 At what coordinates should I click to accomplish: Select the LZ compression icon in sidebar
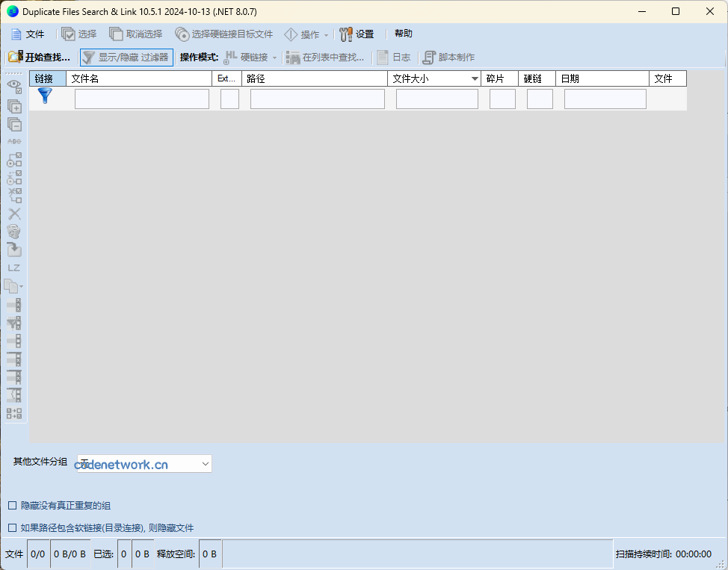13,267
